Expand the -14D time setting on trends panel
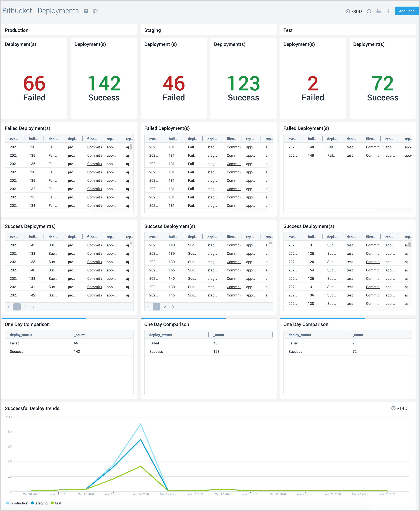Image resolution: width=420 pixels, height=511 pixels. coord(402,408)
